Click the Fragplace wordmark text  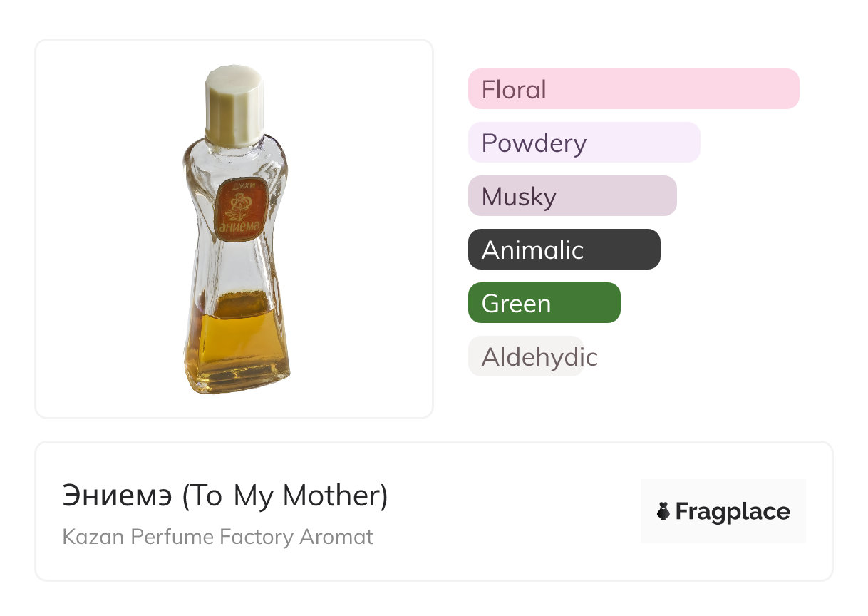pos(733,512)
